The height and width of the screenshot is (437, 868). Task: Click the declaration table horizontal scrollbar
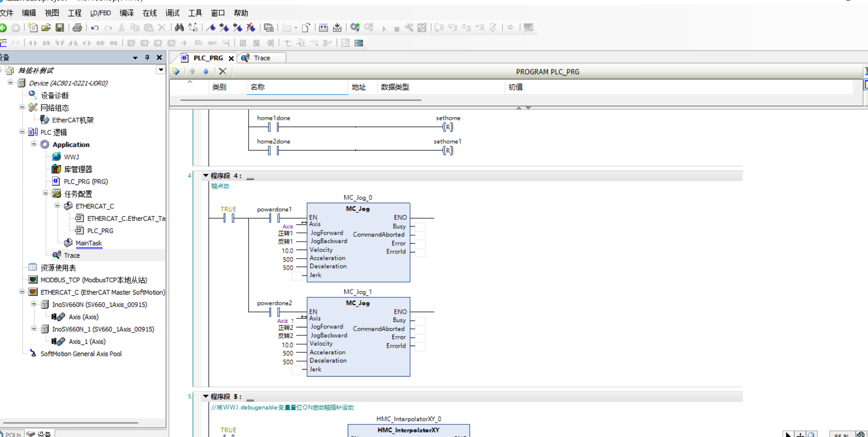[301, 100]
